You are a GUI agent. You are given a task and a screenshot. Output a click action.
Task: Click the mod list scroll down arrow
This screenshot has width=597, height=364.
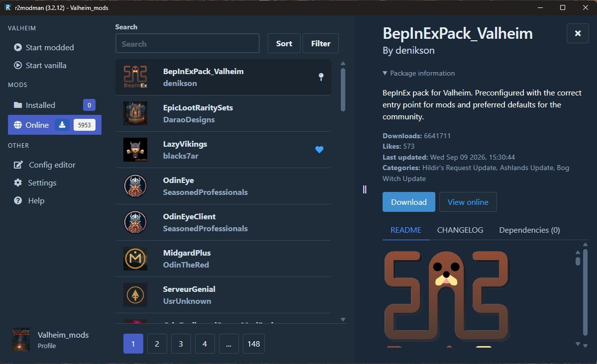[343, 319]
